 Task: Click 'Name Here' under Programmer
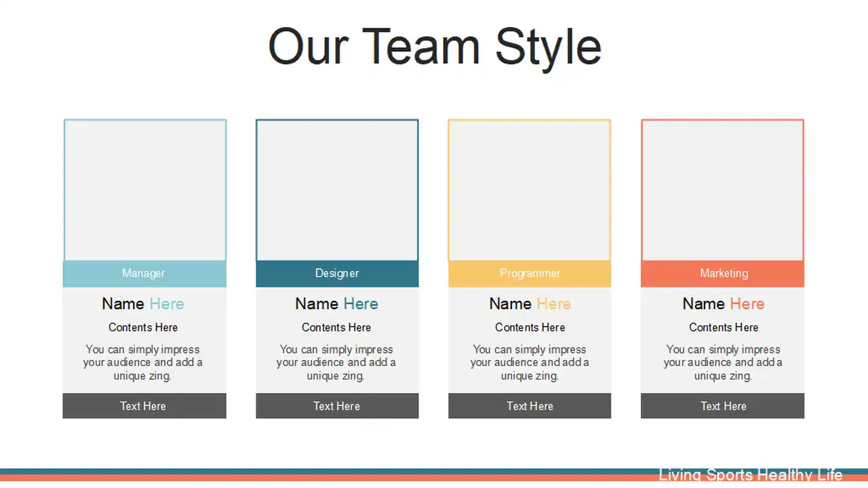click(x=530, y=304)
